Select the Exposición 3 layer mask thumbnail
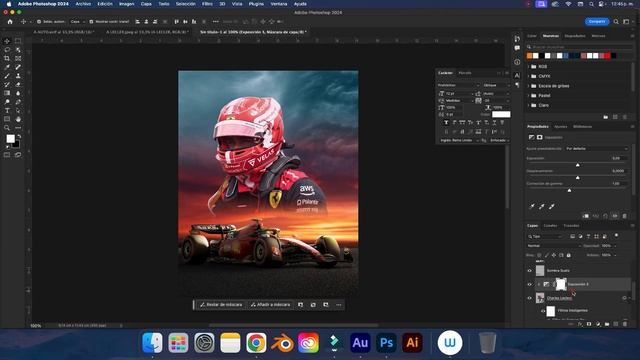The image size is (640, 360). [x=561, y=284]
